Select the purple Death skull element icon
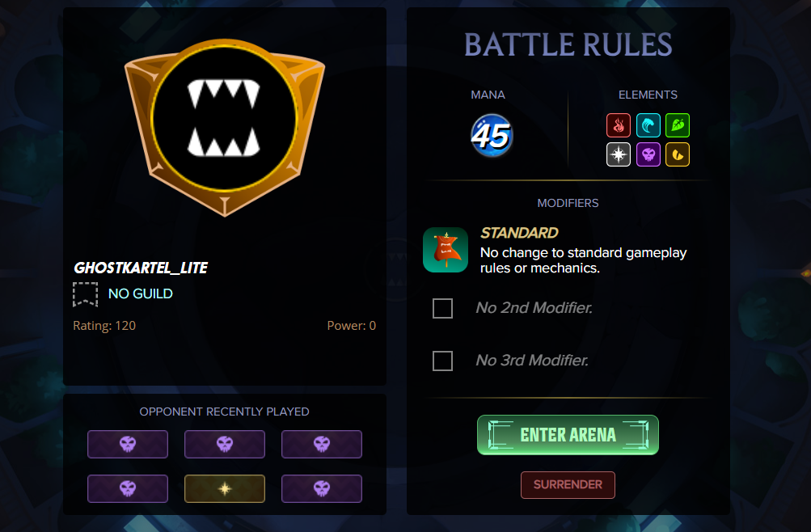 click(x=648, y=154)
